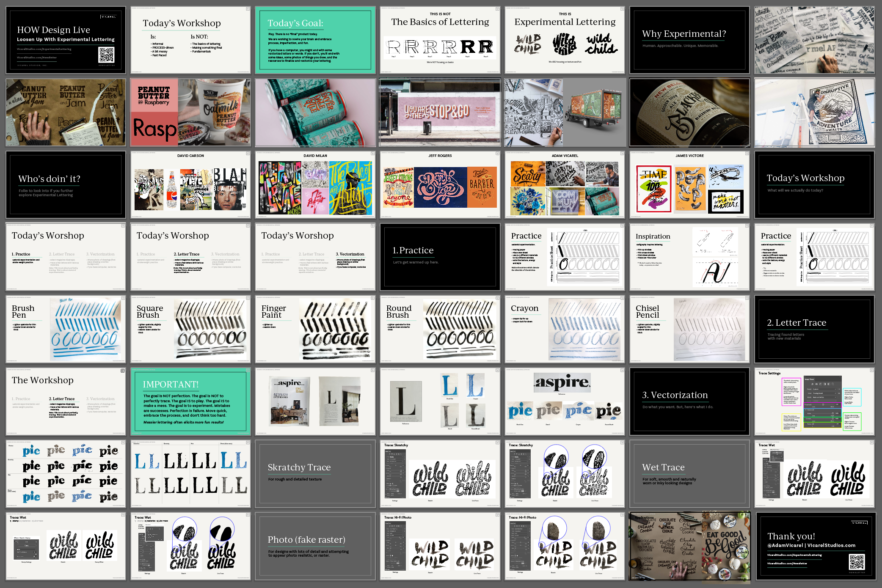Select the Finger Paint slide thumbnail
Viewport: 882px width, 588px height.
click(x=315, y=329)
